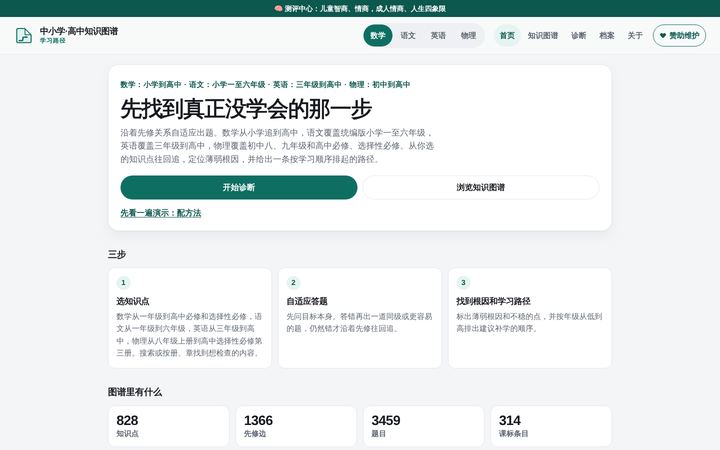Click the 选知识点 card description text
This screenshot has height=450, width=720.
189,335
